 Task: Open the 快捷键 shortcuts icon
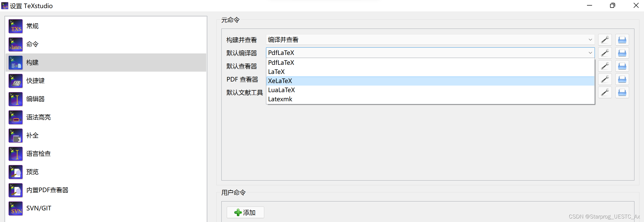click(x=16, y=81)
